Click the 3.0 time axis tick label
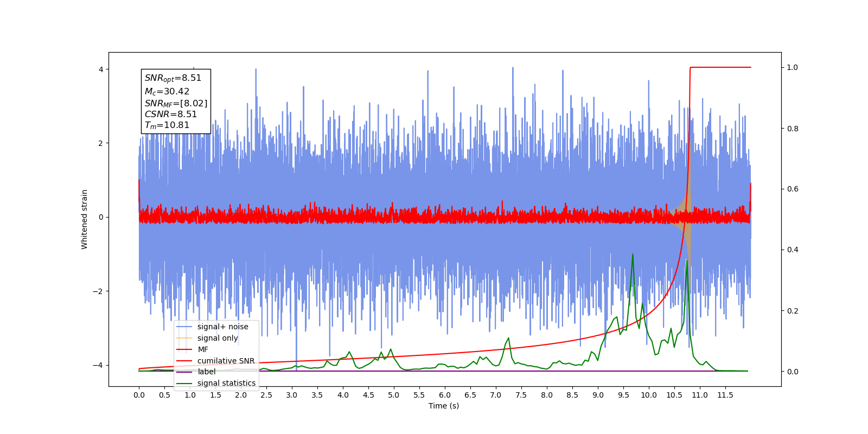868x434 pixels. coord(292,395)
